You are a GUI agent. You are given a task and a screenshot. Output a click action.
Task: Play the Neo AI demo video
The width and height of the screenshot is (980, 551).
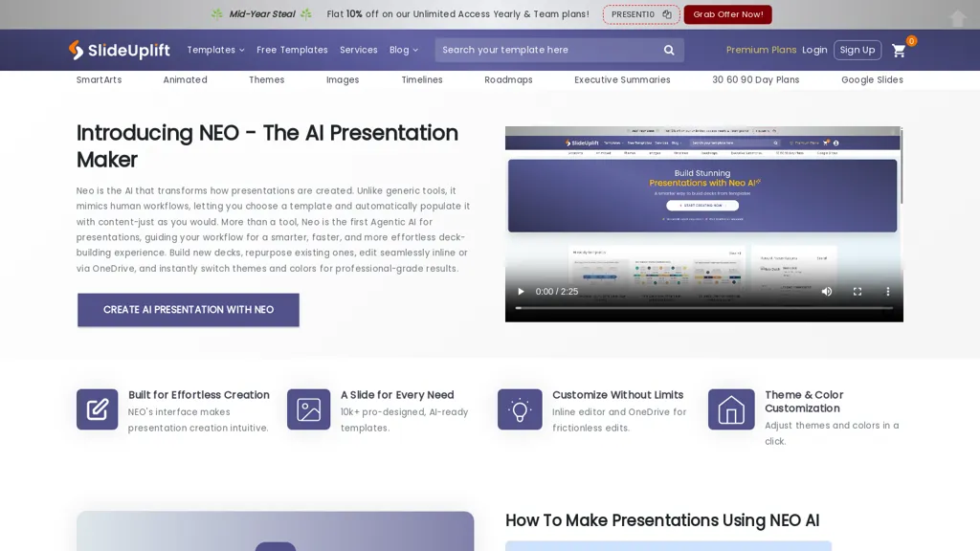tap(521, 292)
